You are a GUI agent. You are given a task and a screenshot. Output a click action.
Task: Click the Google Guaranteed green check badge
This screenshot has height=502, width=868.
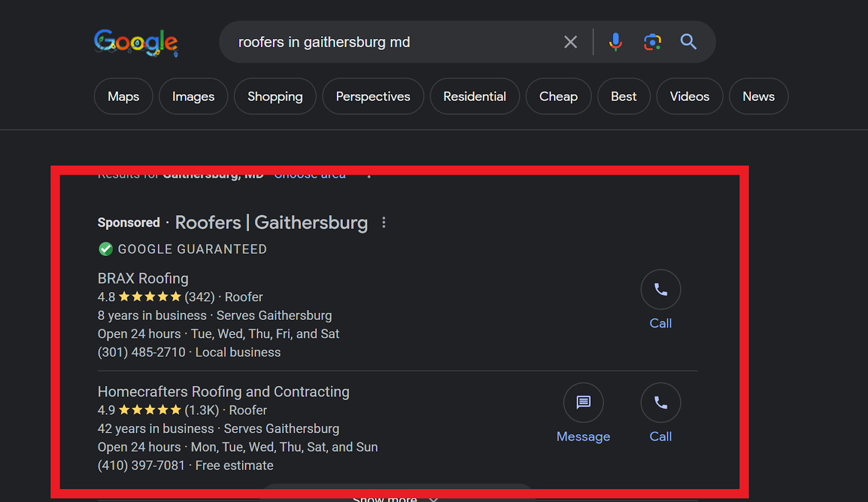click(106, 249)
